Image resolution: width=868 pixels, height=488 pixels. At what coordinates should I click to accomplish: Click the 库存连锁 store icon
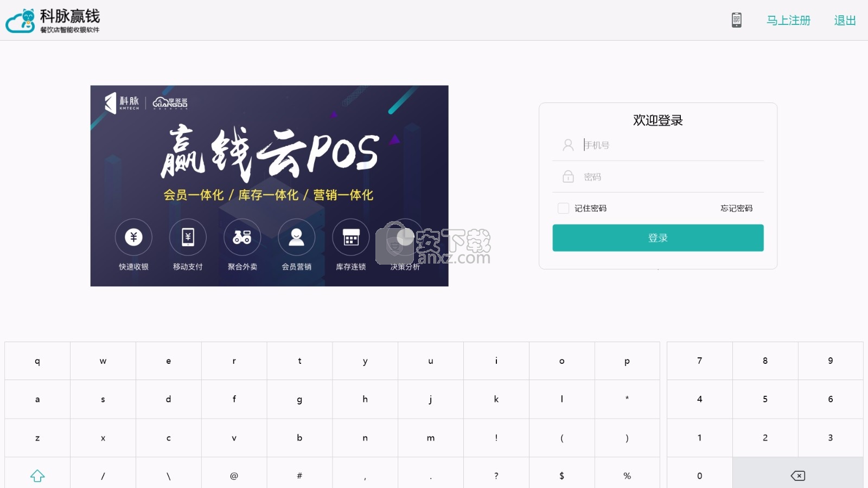click(351, 237)
